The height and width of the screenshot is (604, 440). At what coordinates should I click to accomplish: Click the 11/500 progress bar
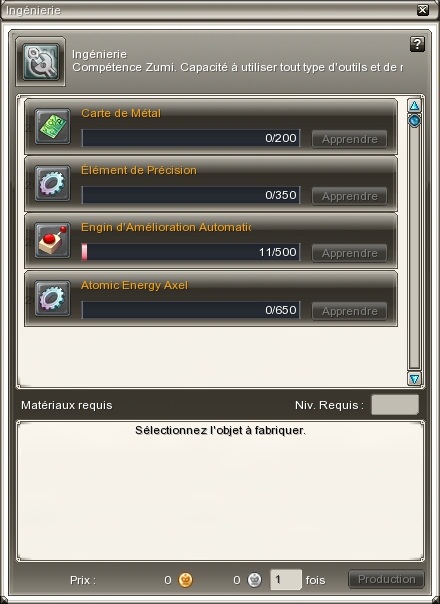coord(191,252)
